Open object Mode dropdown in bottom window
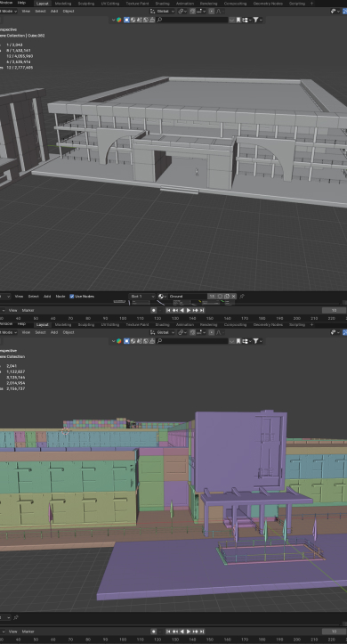The image size is (347, 644). (x=9, y=332)
